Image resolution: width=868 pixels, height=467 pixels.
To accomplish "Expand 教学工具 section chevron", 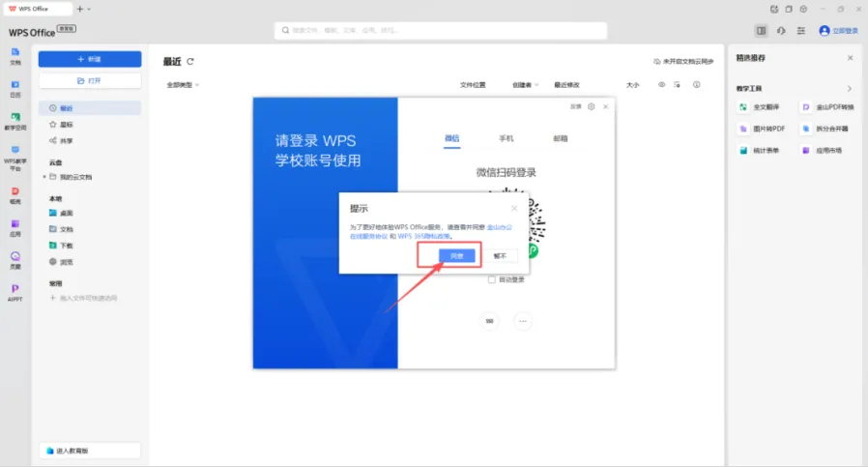I will pyautogui.click(x=850, y=88).
